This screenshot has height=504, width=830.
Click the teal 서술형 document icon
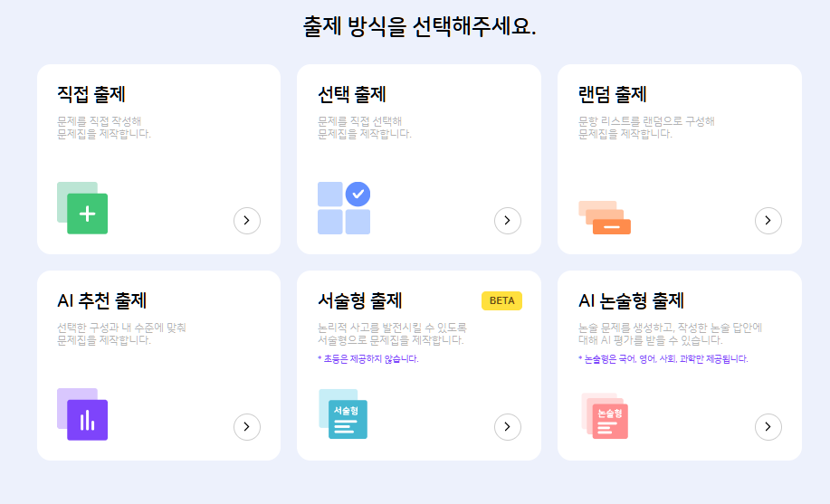344,415
